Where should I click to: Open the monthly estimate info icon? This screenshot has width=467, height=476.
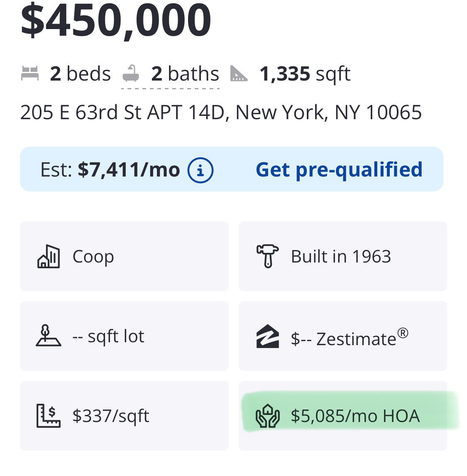point(200,170)
